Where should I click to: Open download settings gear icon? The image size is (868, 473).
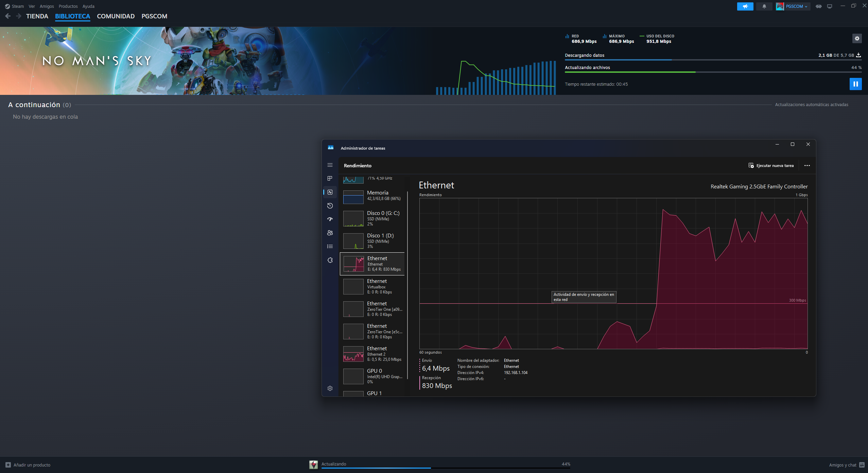[x=857, y=38]
